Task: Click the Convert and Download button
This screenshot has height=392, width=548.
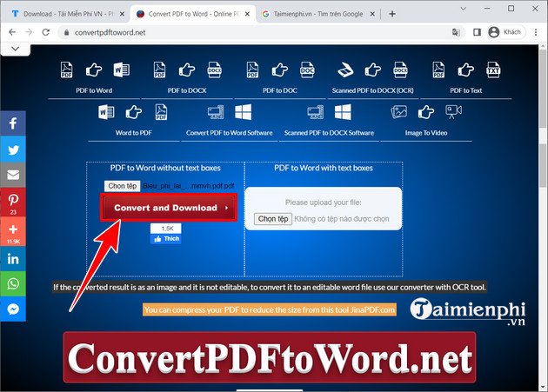Action: pyautogui.click(x=169, y=208)
